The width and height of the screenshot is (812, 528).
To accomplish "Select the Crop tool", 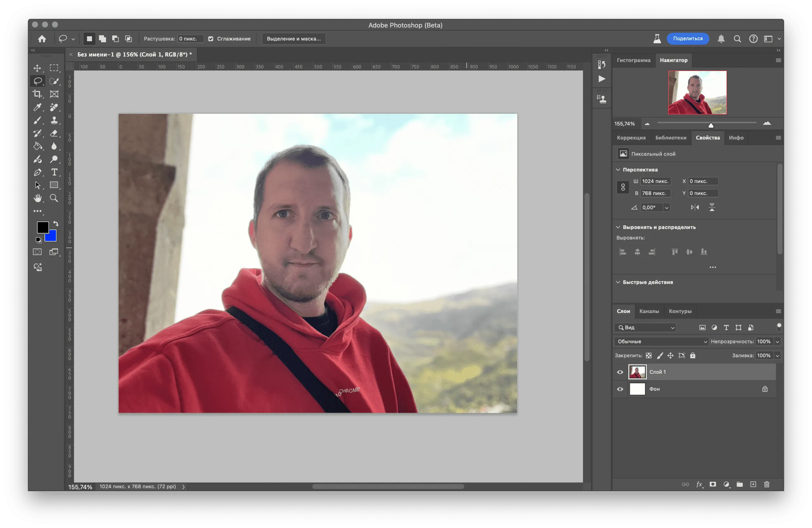I will click(x=37, y=94).
